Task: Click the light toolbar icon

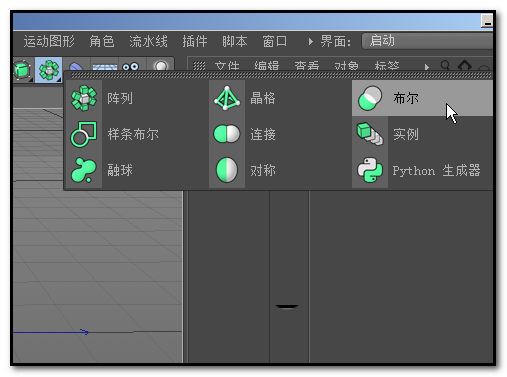Action: tap(161, 66)
